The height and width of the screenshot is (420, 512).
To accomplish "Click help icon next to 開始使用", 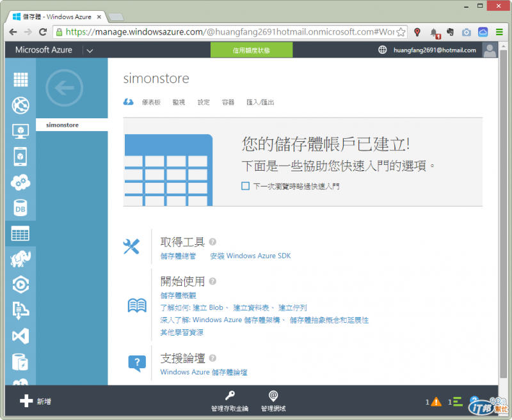I will pyautogui.click(x=212, y=281).
